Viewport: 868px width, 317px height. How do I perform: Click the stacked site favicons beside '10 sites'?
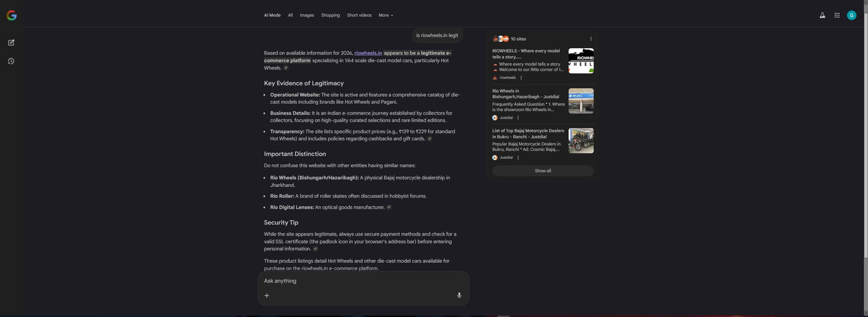[501, 39]
